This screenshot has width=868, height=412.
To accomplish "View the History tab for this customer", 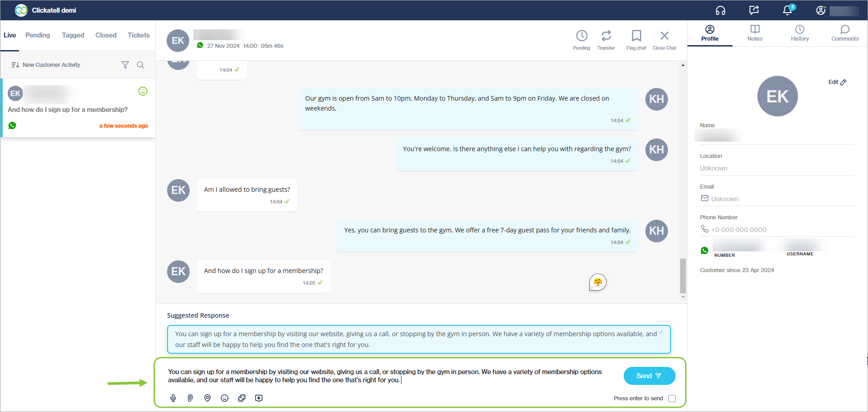I will click(799, 33).
